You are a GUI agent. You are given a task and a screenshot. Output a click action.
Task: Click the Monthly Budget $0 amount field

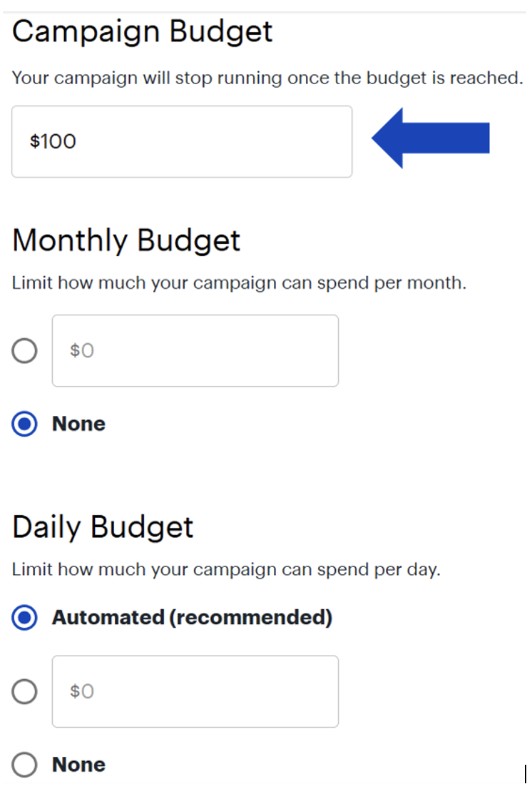[x=195, y=350]
